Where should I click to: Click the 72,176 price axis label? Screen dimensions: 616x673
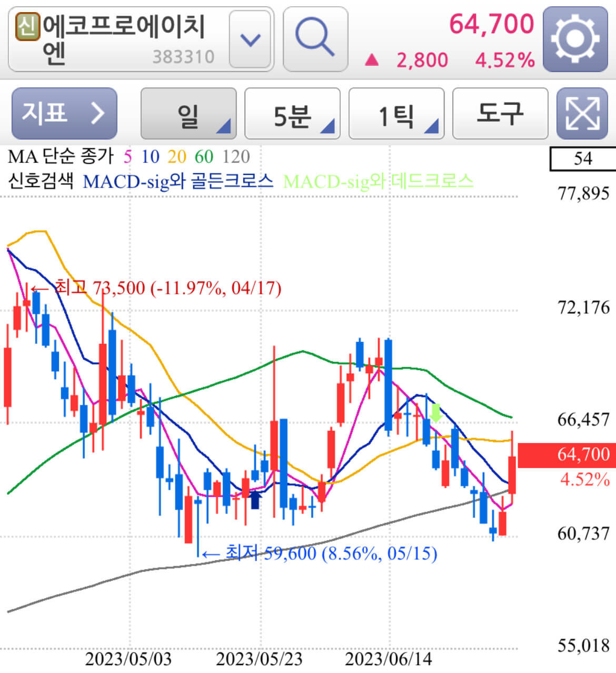(x=583, y=307)
